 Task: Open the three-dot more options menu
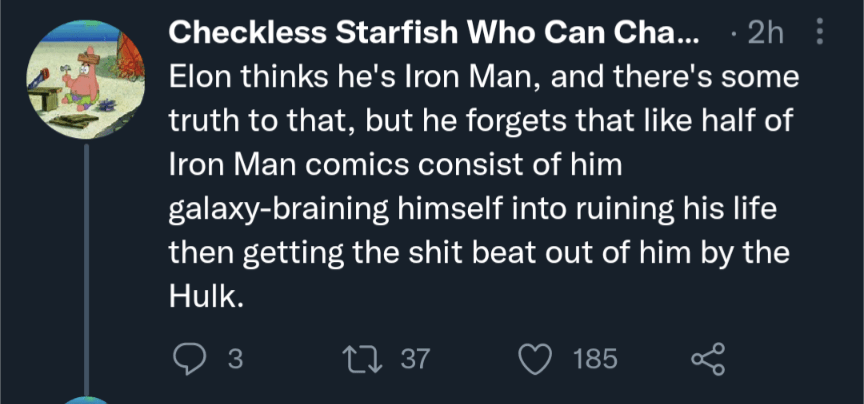coord(820,34)
